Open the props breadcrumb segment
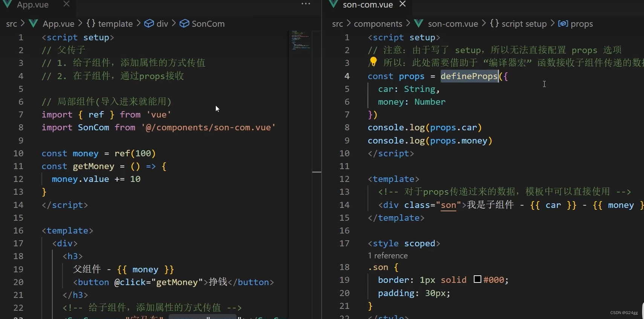Image resolution: width=644 pixels, height=319 pixels. (x=582, y=24)
